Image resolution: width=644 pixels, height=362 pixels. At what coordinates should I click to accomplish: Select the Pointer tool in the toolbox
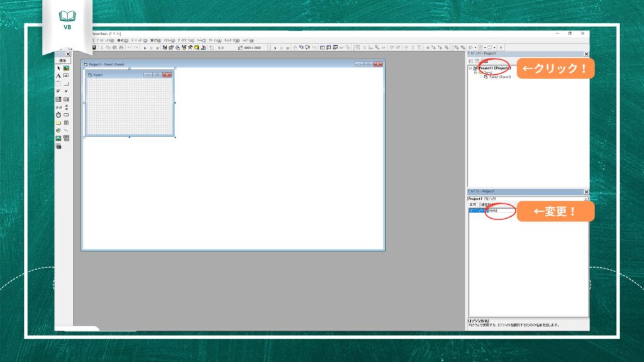click(x=58, y=68)
